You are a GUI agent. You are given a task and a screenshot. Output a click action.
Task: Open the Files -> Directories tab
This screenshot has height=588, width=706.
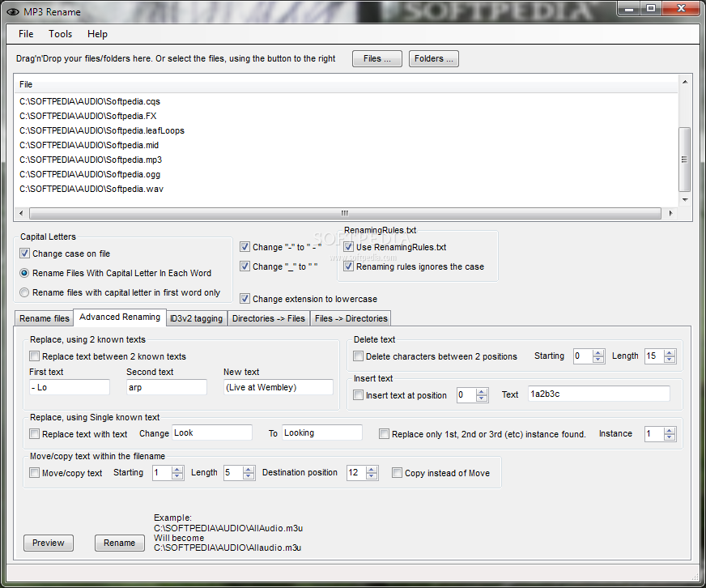(x=351, y=318)
